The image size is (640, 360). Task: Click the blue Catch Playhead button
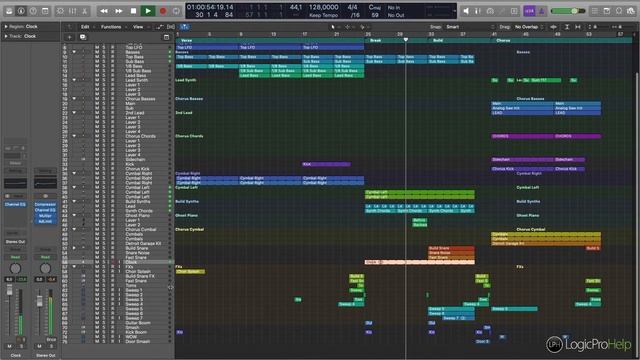pyautogui.click(x=184, y=27)
